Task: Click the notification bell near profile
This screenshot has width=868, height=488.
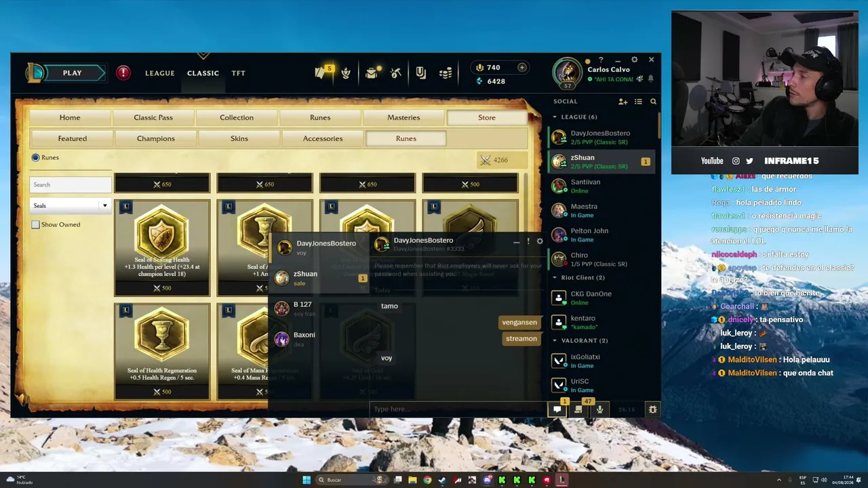Action: coord(651,79)
